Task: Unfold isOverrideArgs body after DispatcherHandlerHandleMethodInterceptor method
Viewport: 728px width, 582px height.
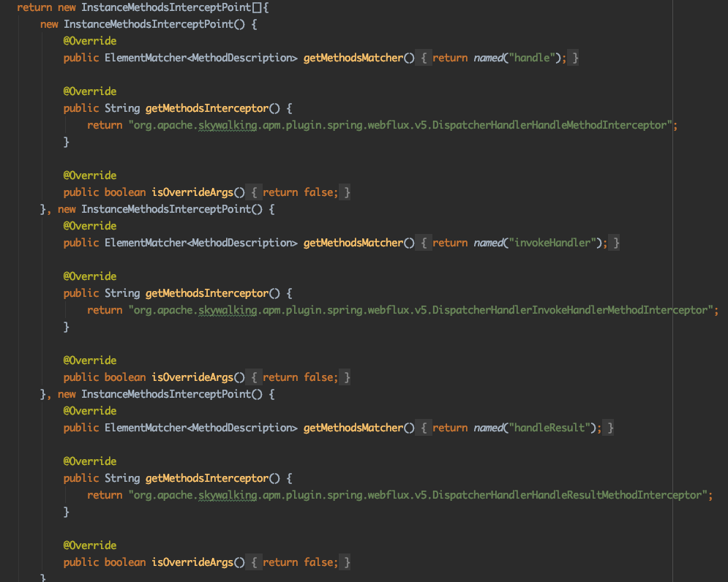Action: 253,192
